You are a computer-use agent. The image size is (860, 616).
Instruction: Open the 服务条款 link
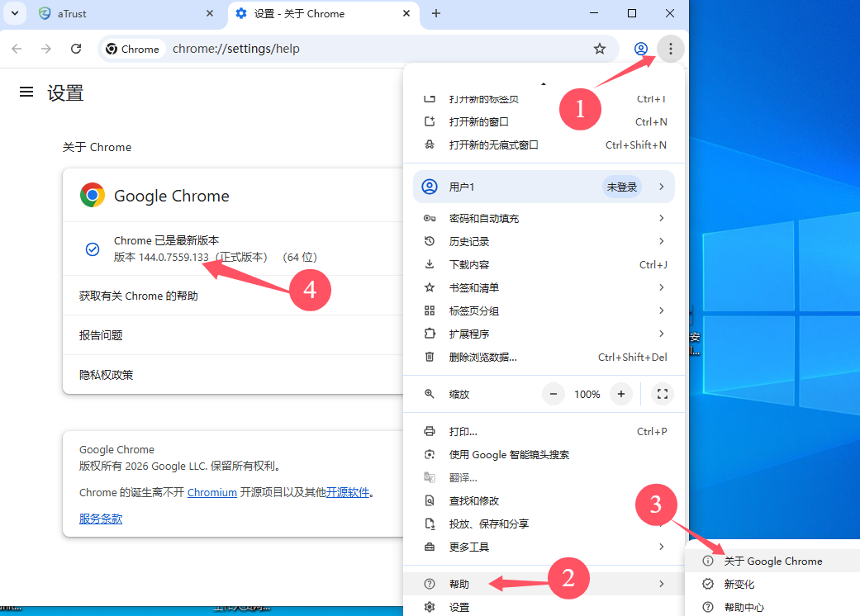pos(101,519)
